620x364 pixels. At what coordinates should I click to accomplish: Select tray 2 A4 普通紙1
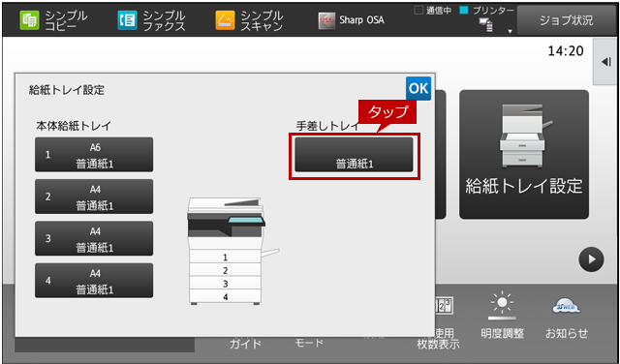pyautogui.click(x=94, y=197)
